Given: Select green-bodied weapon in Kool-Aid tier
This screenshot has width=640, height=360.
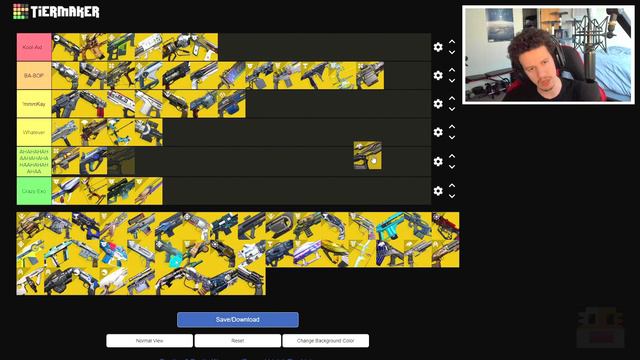Looking at the screenshot, I should coord(121,47).
